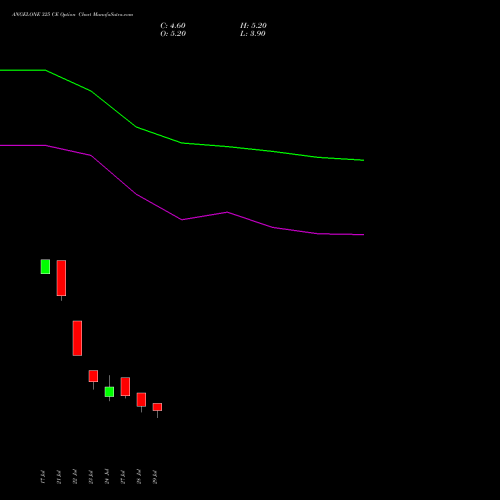Click the red candle for 28 Jul
This screenshot has width=500, height=500.
click(x=141, y=399)
